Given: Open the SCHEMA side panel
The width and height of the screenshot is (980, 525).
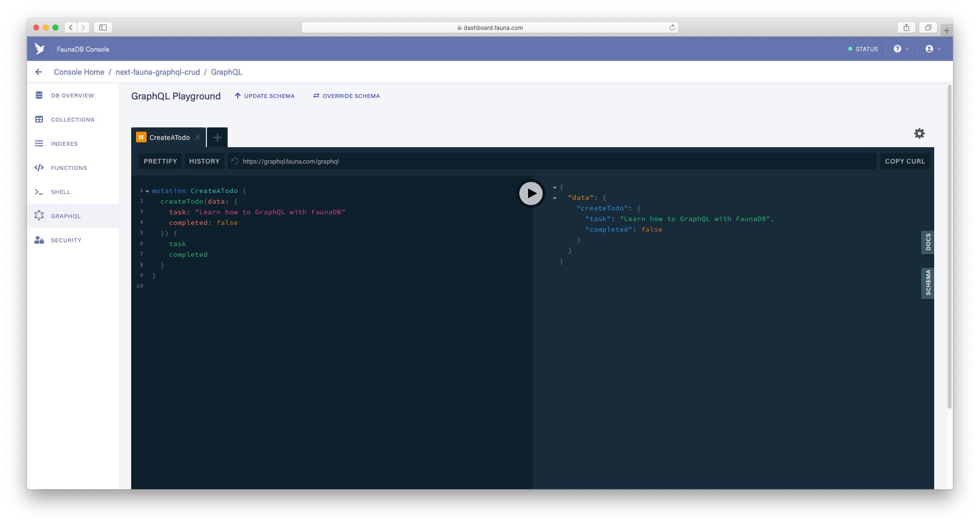Looking at the screenshot, I should 927,283.
